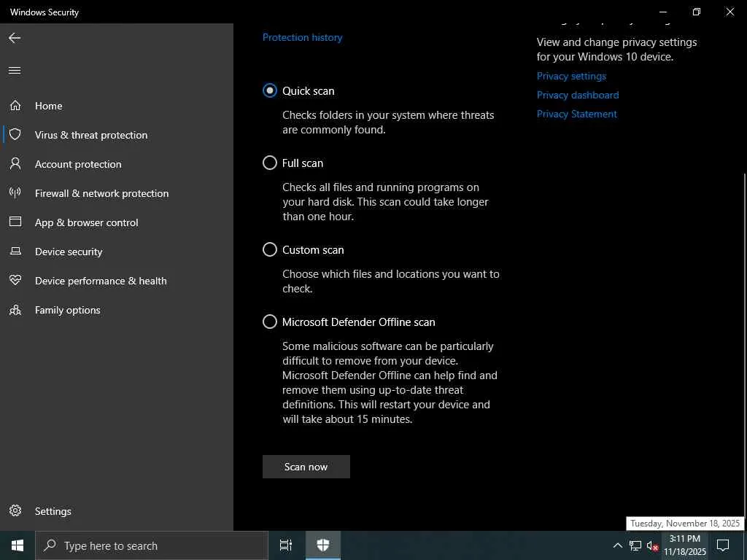Click the shield icon for Virus protection
This screenshot has width=747, height=560.
(15, 134)
